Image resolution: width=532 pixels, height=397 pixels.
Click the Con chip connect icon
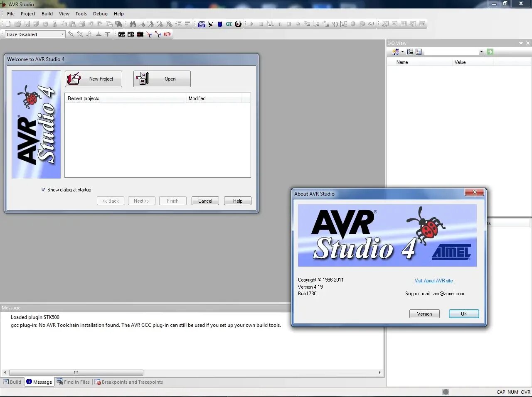click(x=121, y=34)
